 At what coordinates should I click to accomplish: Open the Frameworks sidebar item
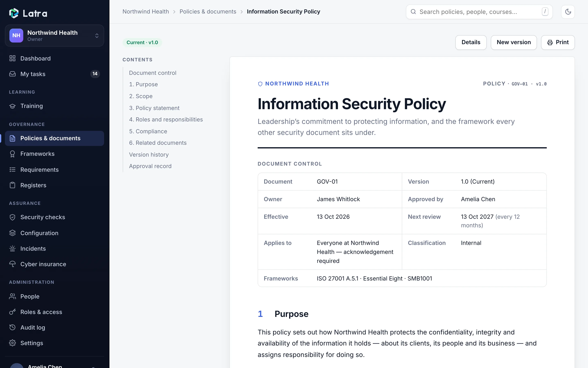[x=55, y=154]
